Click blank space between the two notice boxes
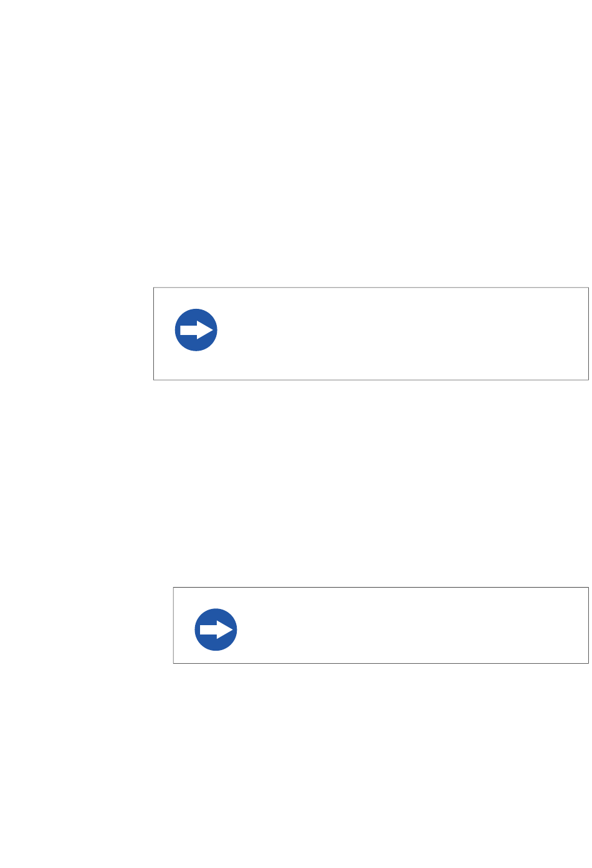Viewport: 592px width, 868px height. tap(371, 483)
